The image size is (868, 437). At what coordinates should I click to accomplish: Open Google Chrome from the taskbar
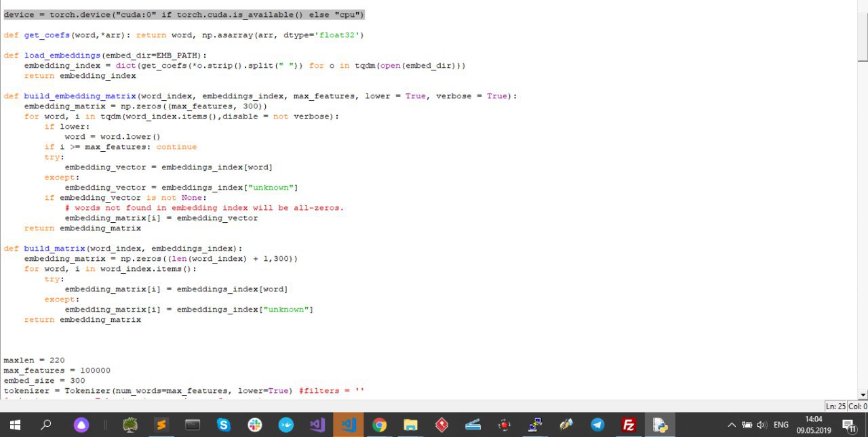[x=379, y=425]
